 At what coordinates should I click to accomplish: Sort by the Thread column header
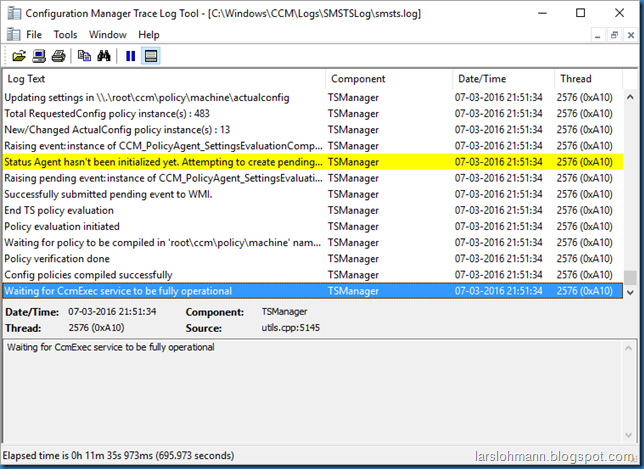589,79
